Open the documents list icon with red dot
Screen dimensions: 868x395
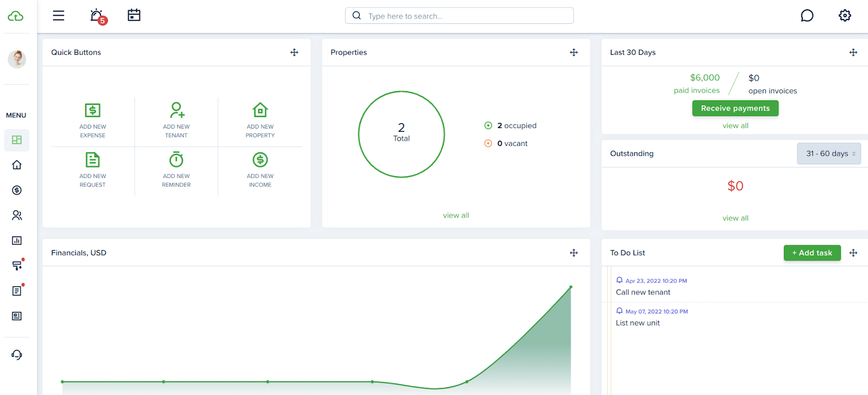pos(18,290)
